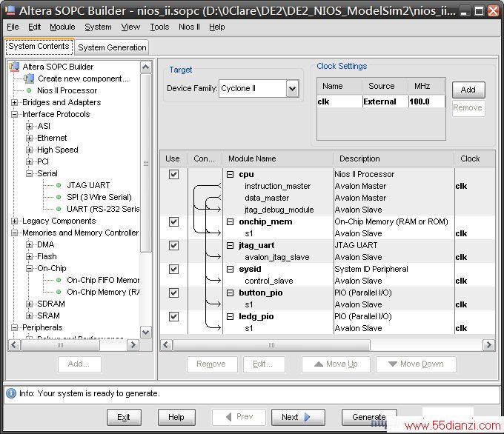The image size is (504, 434).
Task: Collapse the Serial node
Action: (x=29, y=173)
